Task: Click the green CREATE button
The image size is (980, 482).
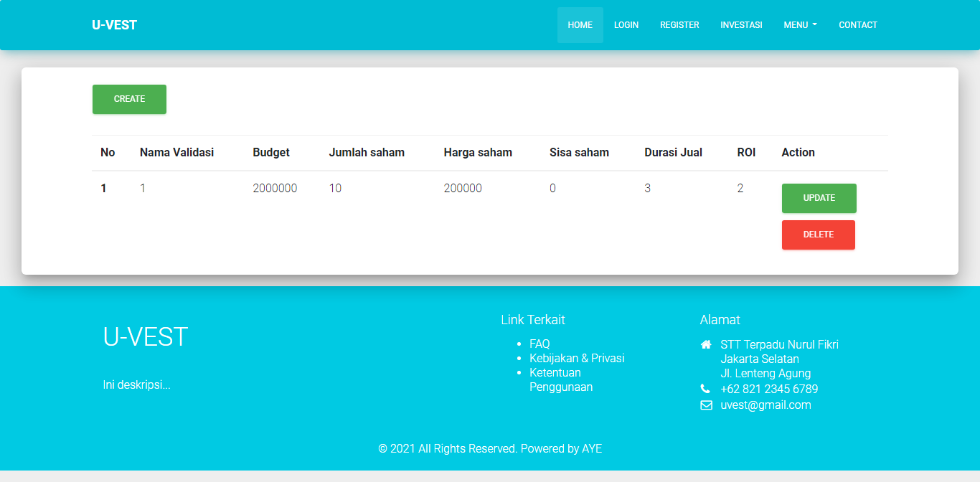Action: coord(129,99)
